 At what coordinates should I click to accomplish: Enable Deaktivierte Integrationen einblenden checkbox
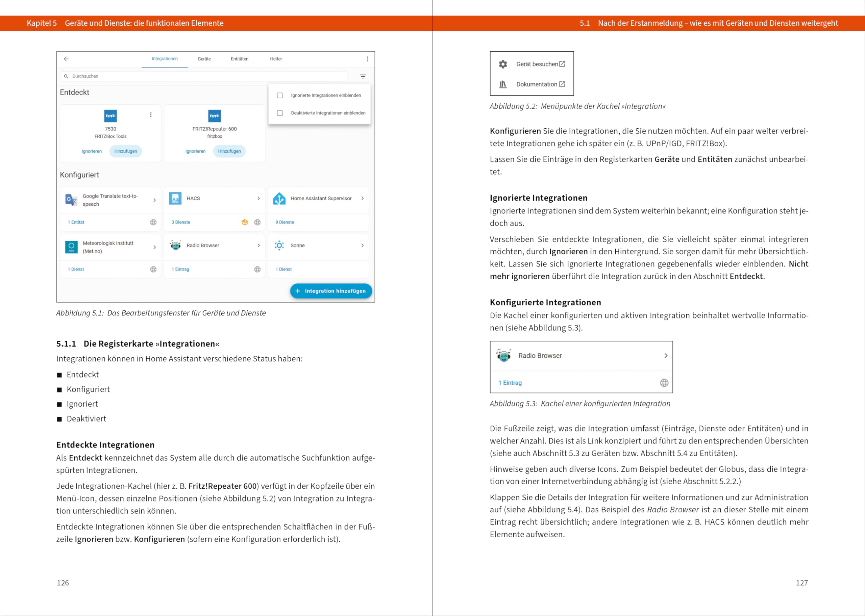tap(280, 113)
